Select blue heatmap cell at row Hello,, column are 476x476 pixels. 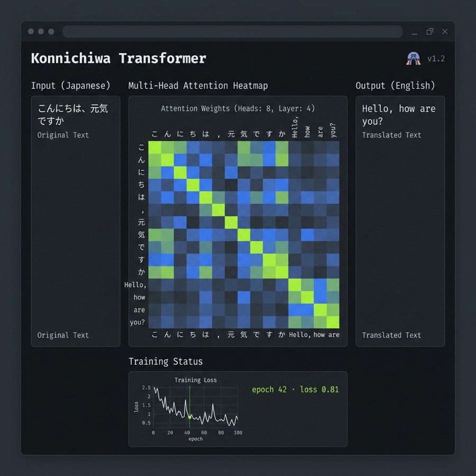point(321,285)
